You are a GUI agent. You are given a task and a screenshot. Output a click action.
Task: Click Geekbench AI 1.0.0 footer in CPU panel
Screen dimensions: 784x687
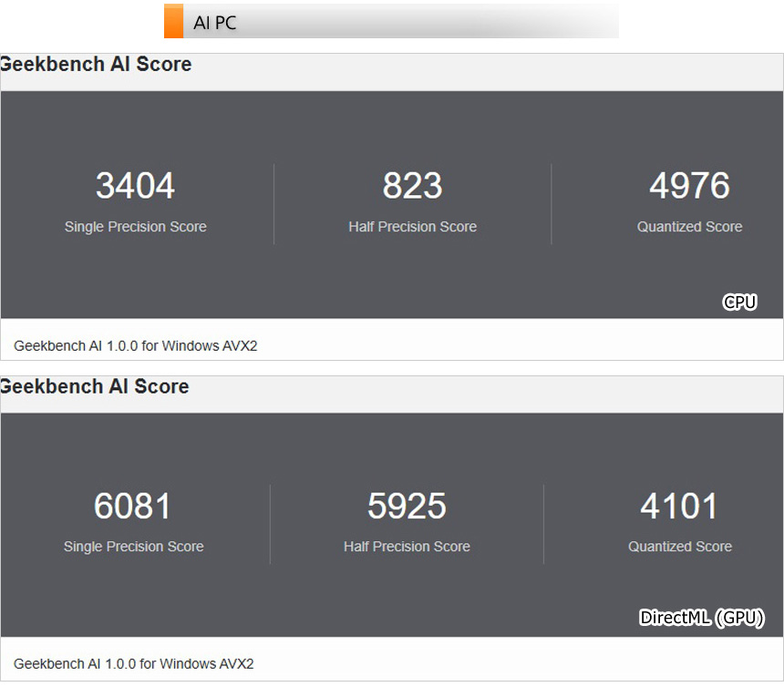click(136, 346)
